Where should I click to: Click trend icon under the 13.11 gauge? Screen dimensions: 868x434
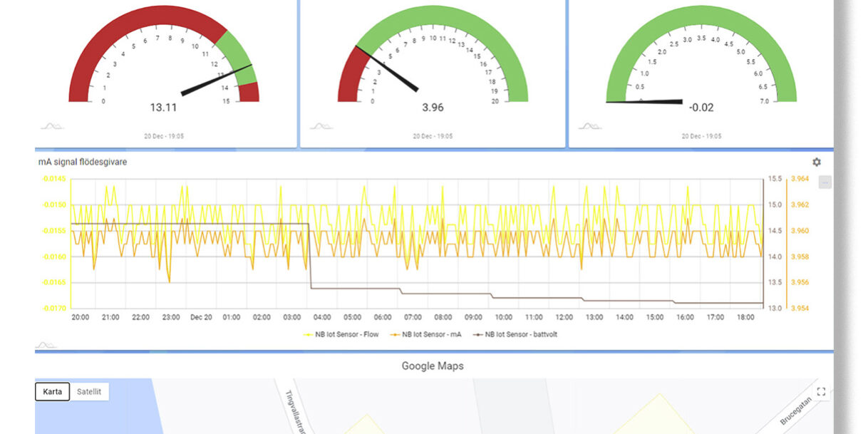pos(52,127)
